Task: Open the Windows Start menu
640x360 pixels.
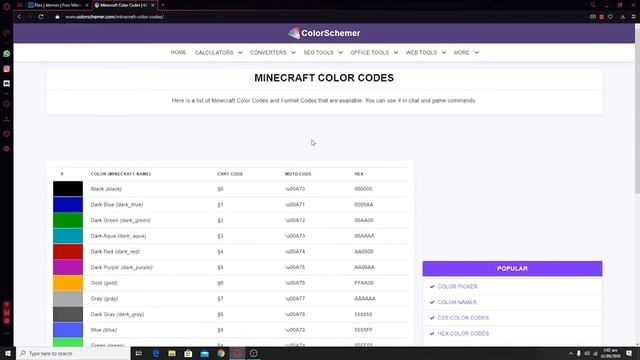Action: tap(8, 353)
